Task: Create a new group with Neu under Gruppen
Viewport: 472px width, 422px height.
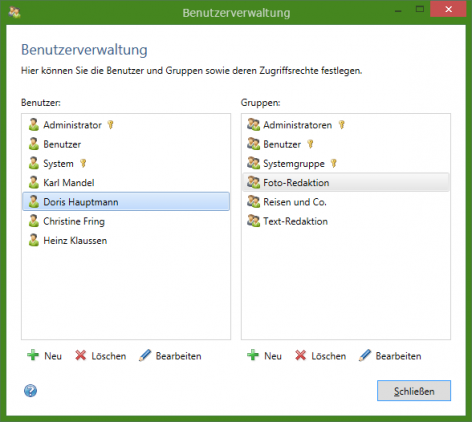Action: pos(264,356)
